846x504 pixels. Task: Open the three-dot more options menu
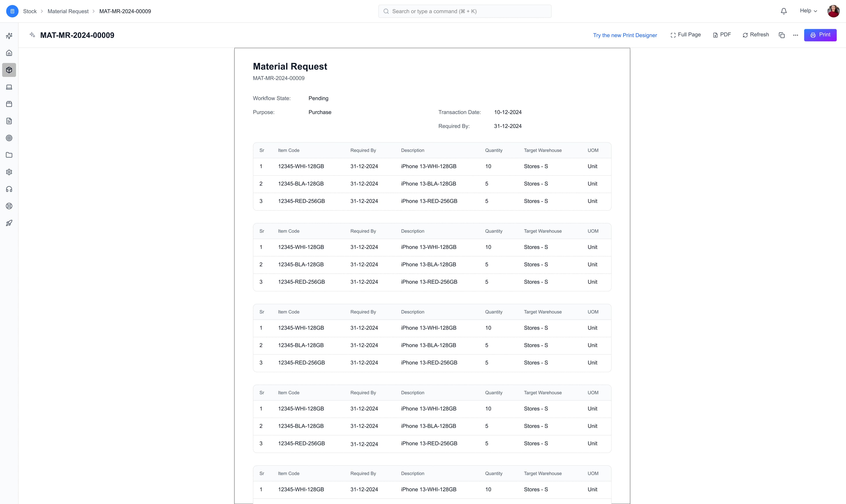pyautogui.click(x=796, y=35)
